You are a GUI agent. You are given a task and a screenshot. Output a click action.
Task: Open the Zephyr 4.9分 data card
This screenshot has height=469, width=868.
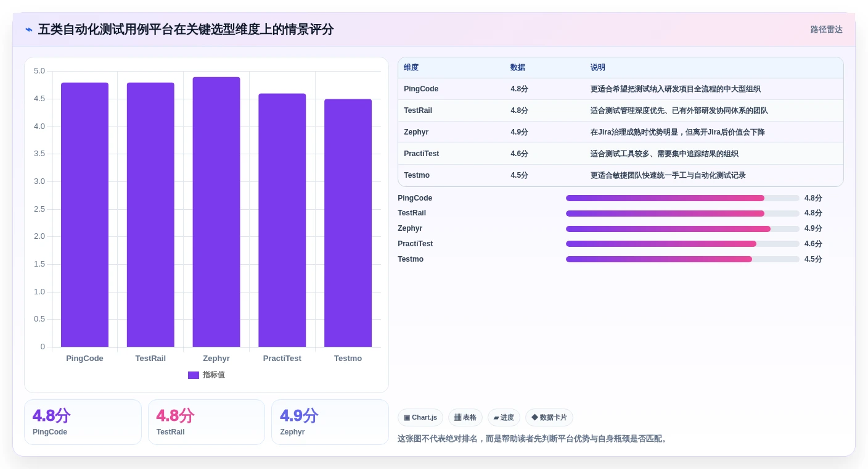tap(330, 422)
